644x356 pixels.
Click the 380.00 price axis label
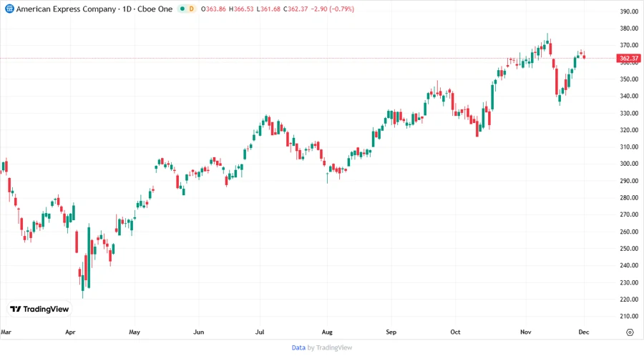629,29
